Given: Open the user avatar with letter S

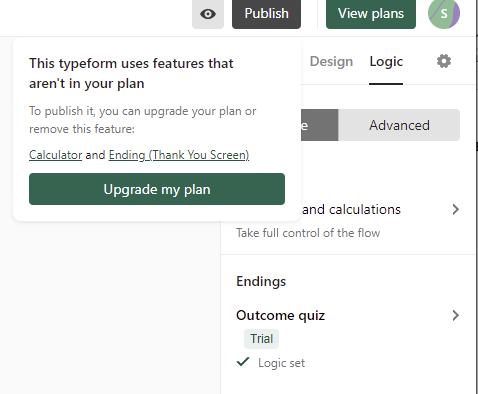Looking at the screenshot, I should click(x=444, y=13).
